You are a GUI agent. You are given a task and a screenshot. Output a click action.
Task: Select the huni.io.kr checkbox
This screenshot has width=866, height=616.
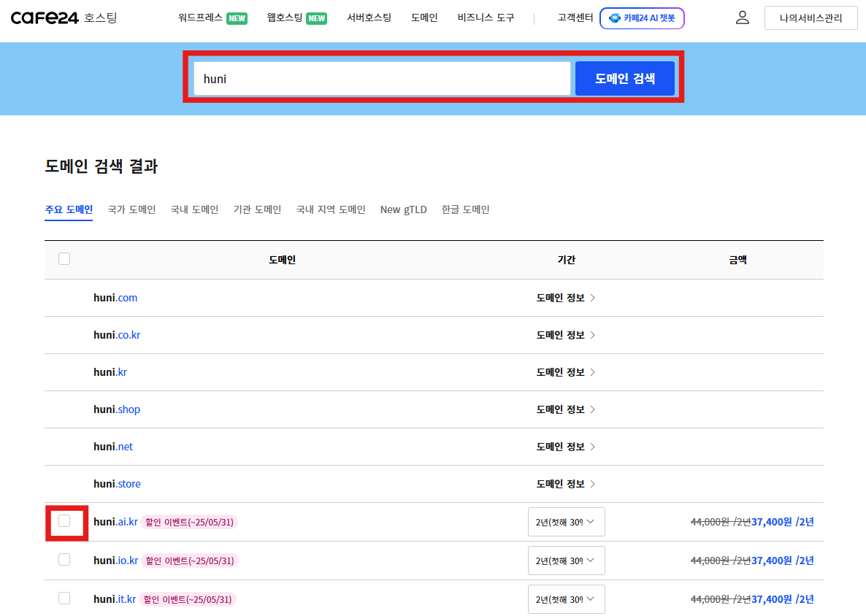(x=64, y=559)
